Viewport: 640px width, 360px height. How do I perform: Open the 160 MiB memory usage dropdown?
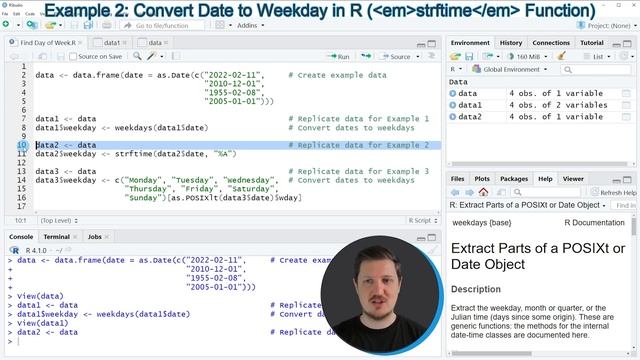point(527,56)
